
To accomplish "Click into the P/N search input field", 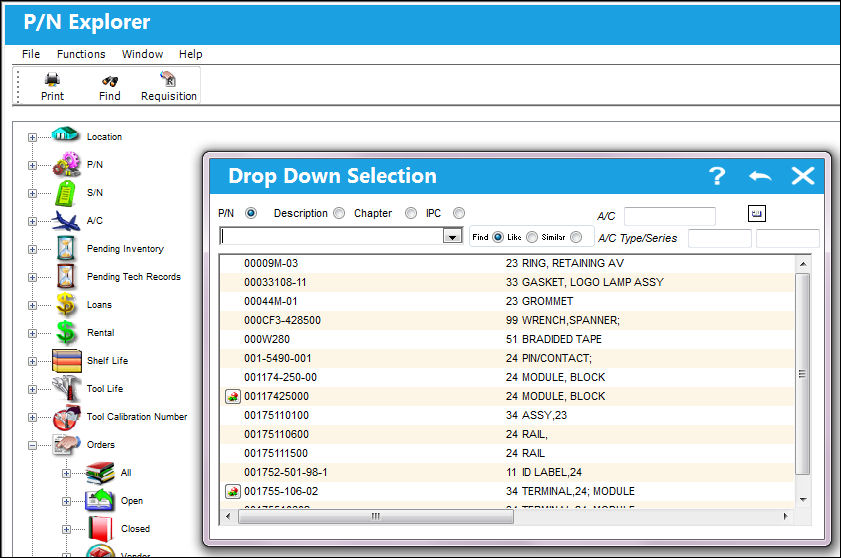I will 331,236.
